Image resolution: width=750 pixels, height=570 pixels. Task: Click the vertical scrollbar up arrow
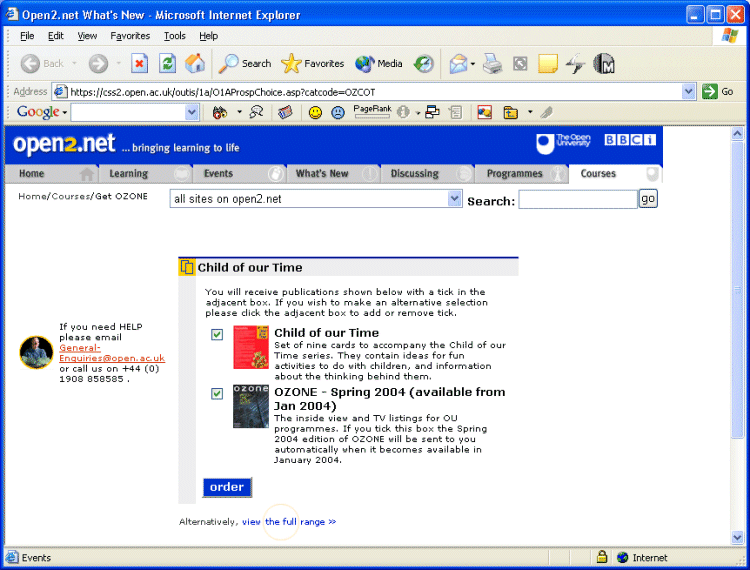pyautogui.click(x=737, y=133)
